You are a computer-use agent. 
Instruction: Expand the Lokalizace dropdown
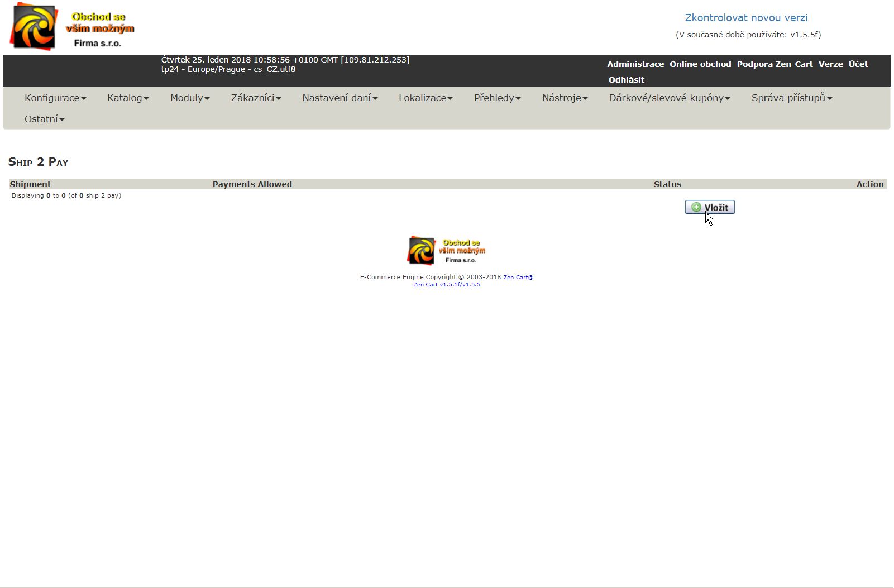tap(426, 98)
